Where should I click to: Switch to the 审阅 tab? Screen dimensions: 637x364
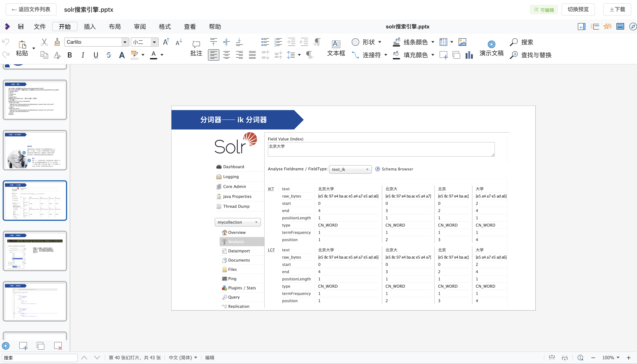(140, 27)
